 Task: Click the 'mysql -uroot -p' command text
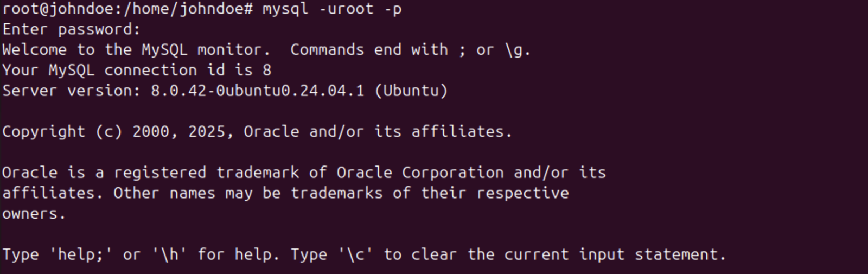click(332, 9)
